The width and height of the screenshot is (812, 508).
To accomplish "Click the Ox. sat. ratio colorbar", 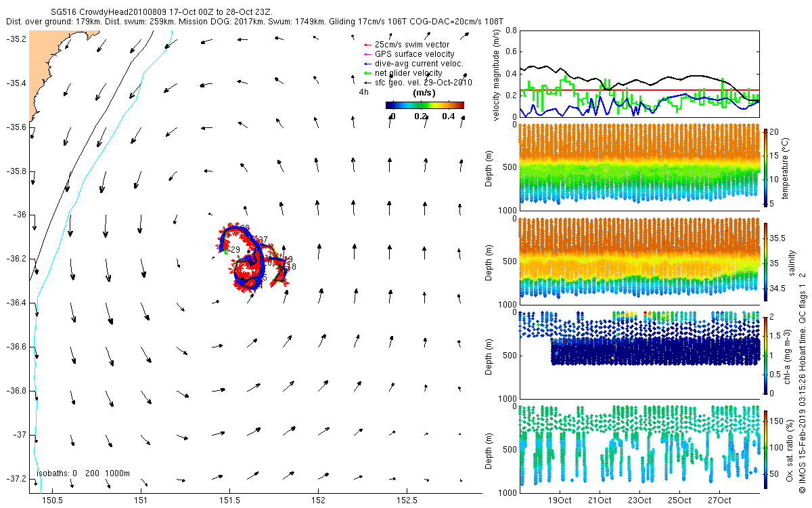I will (766, 448).
